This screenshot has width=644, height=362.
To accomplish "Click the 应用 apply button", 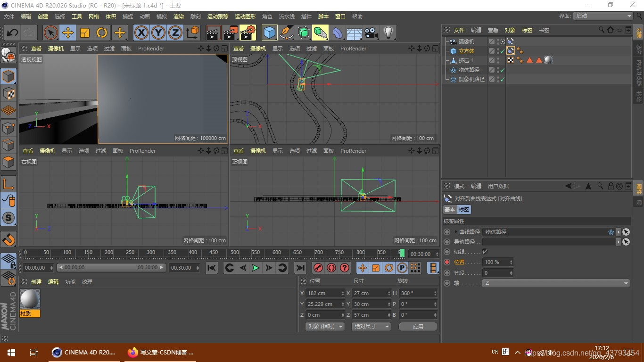I will [418, 326].
